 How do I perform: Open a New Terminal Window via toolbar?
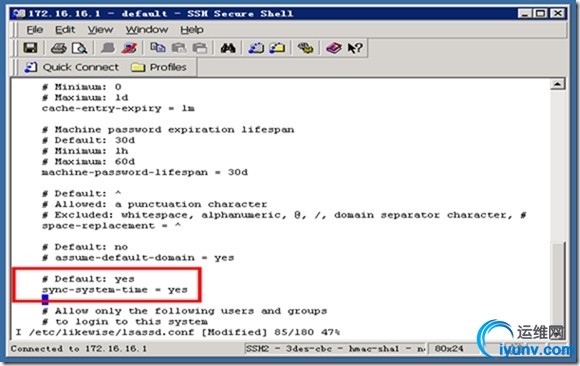pos(256,48)
